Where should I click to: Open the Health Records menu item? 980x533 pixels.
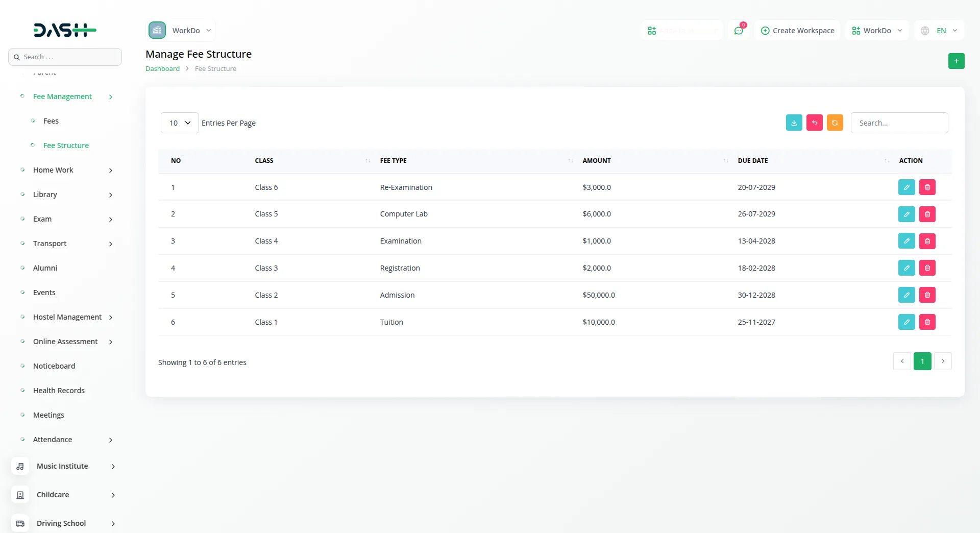click(59, 391)
